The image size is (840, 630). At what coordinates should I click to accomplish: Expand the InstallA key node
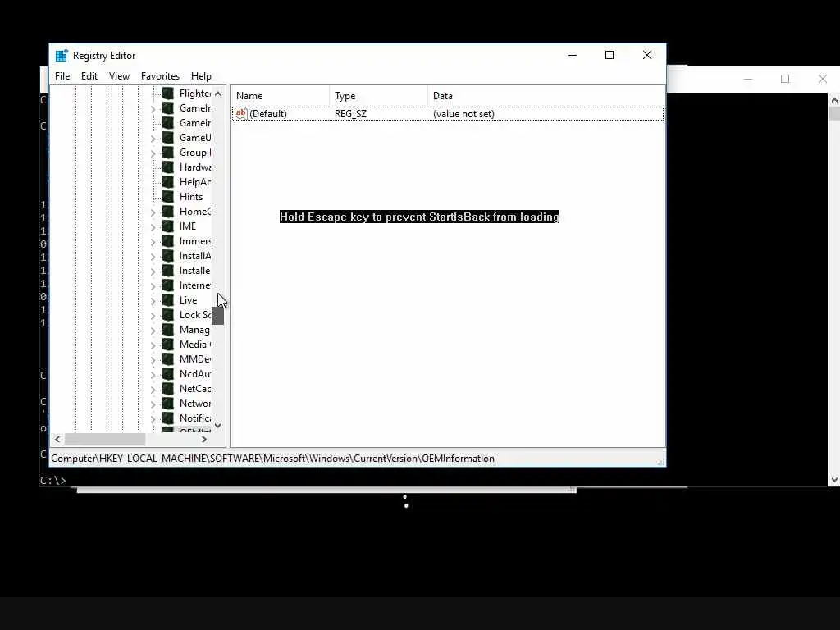(x=153, y=257)
